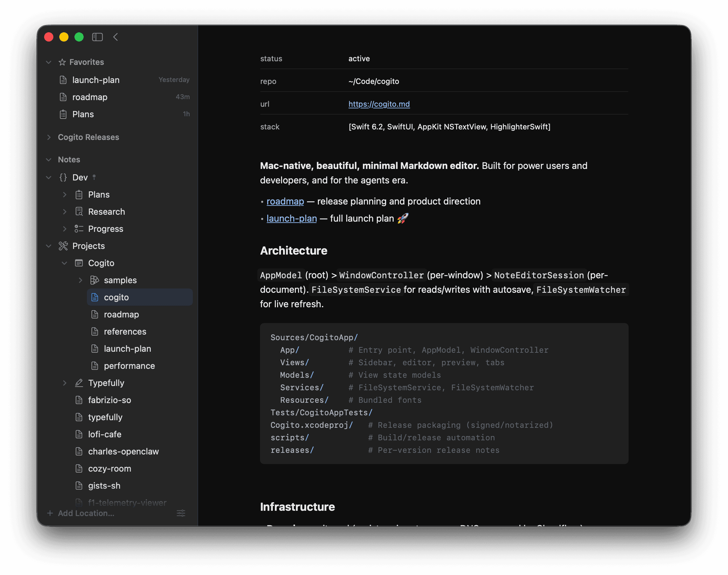This screenshot has width=728, height=575.
Task: Open roadmap note under Cogito project
Action: [140, 315]
